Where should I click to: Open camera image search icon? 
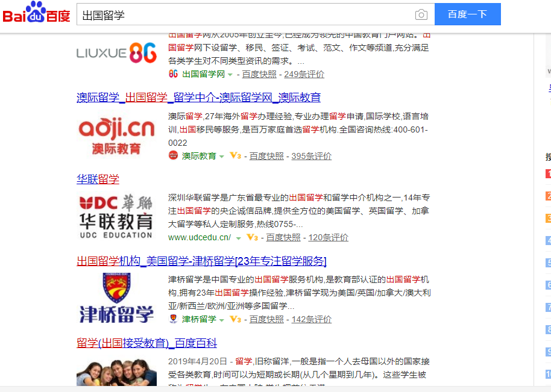pos(421,14)
